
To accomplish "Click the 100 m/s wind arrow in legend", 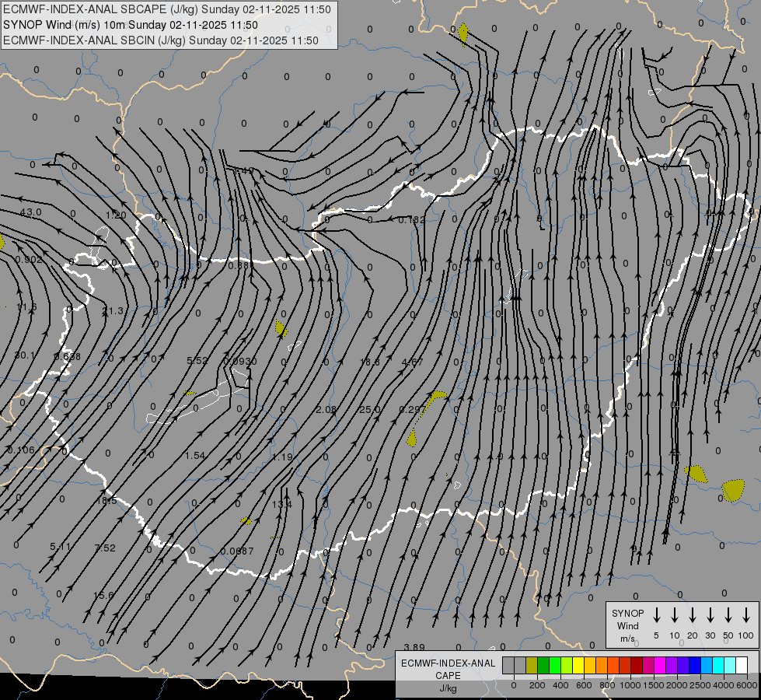I will 746,614.
